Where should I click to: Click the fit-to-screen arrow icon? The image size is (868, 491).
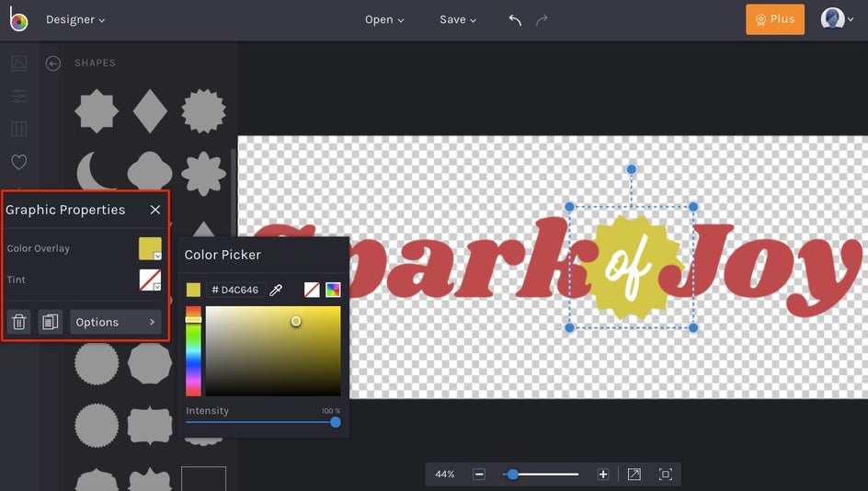click(x=634, y=474)
